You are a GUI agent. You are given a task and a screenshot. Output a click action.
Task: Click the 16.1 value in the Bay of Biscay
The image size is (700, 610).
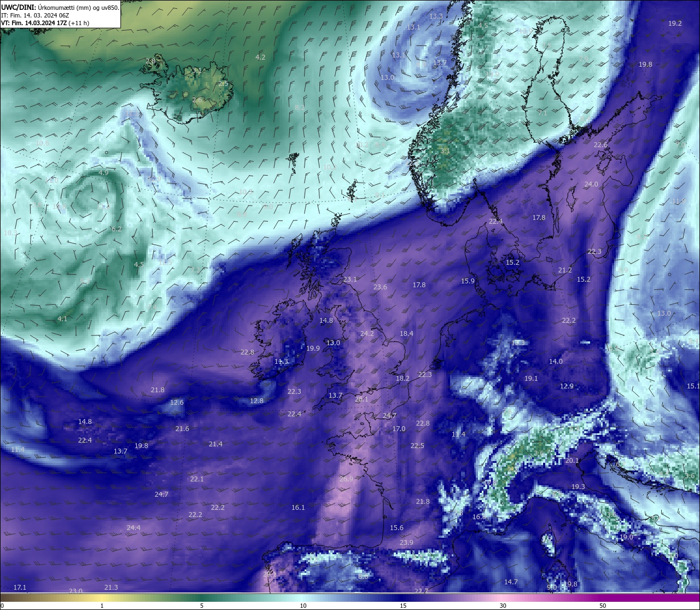pos(298,508)
